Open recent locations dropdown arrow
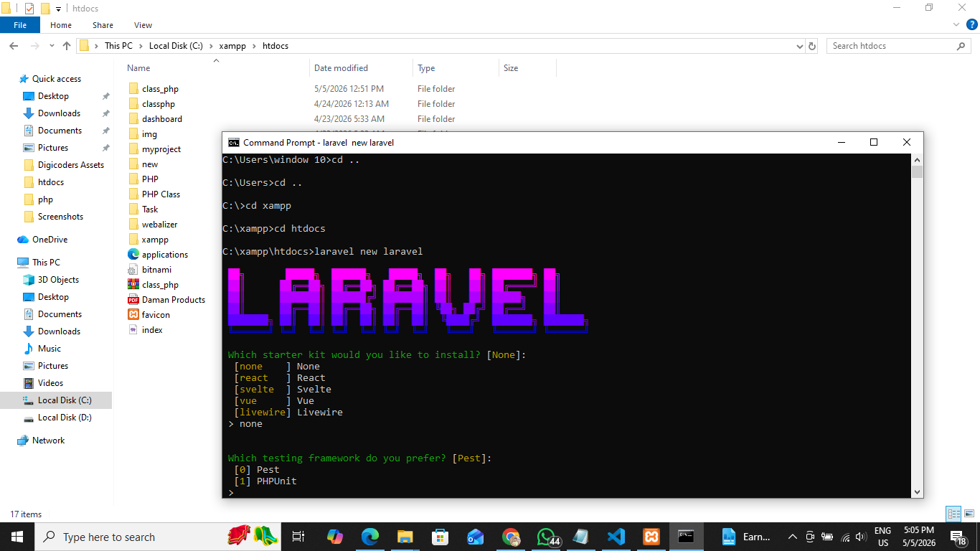980x551 pixels. [52, 46]
